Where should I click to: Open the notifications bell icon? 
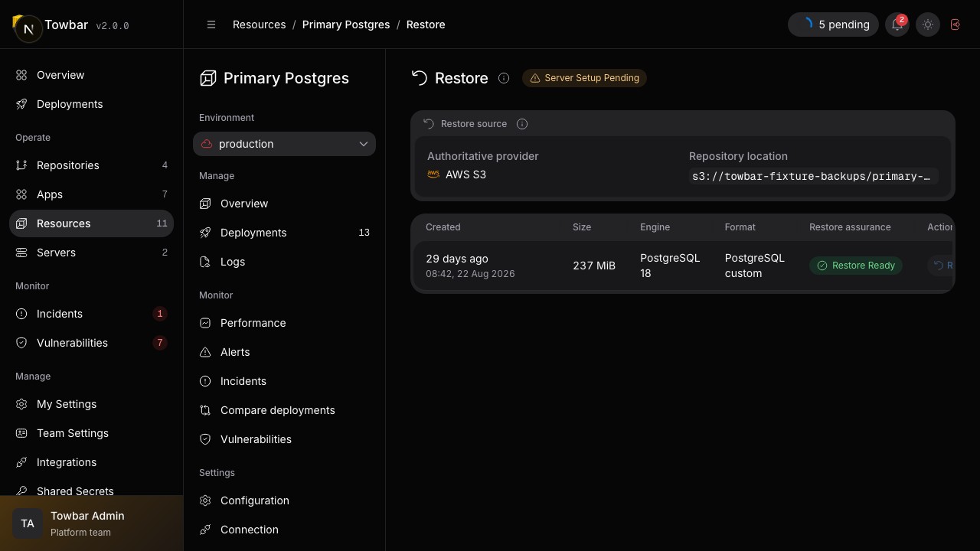point(897,24)
